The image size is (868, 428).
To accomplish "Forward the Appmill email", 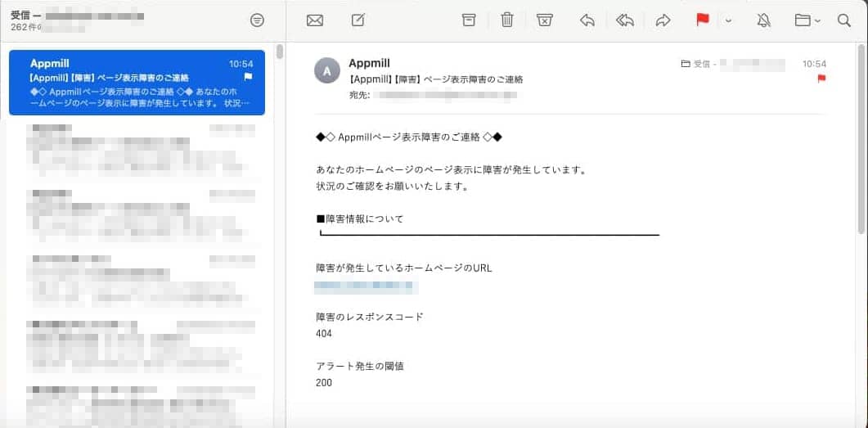I will pyautogui.click(x=663, y=20).
